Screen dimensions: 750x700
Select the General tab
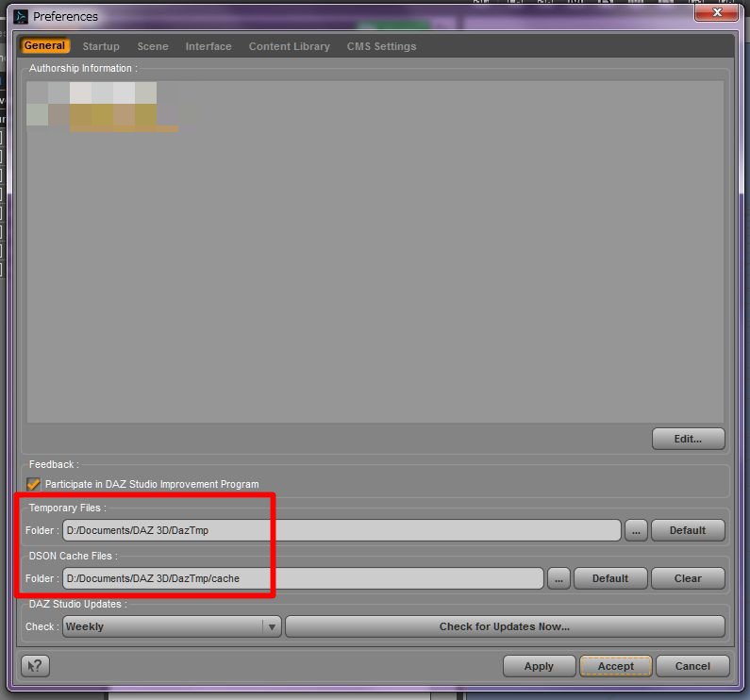click(44, 46)
